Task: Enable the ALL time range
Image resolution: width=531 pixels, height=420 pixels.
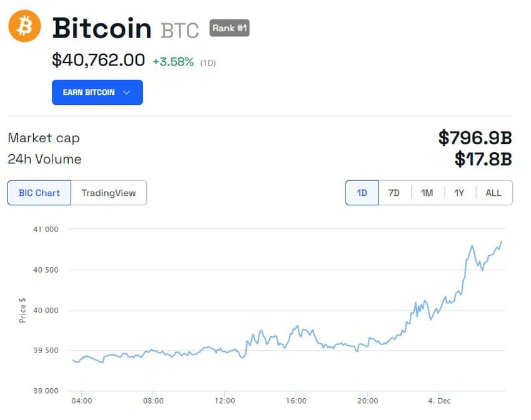Action: pos(494,193)
